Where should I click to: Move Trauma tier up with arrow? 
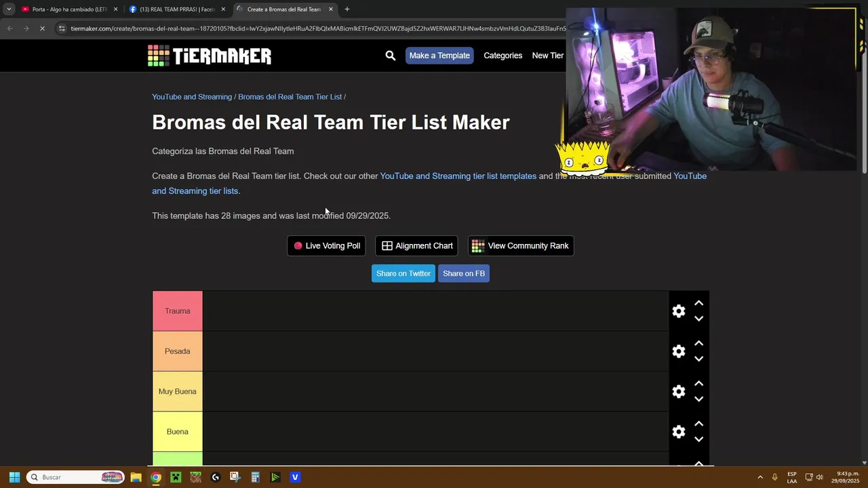coord(698,304)
